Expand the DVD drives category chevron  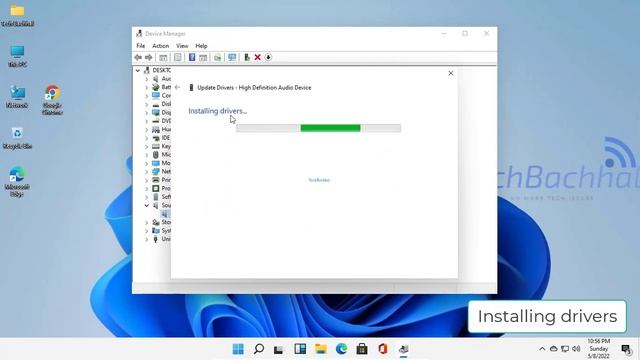[x=147, y=121]
